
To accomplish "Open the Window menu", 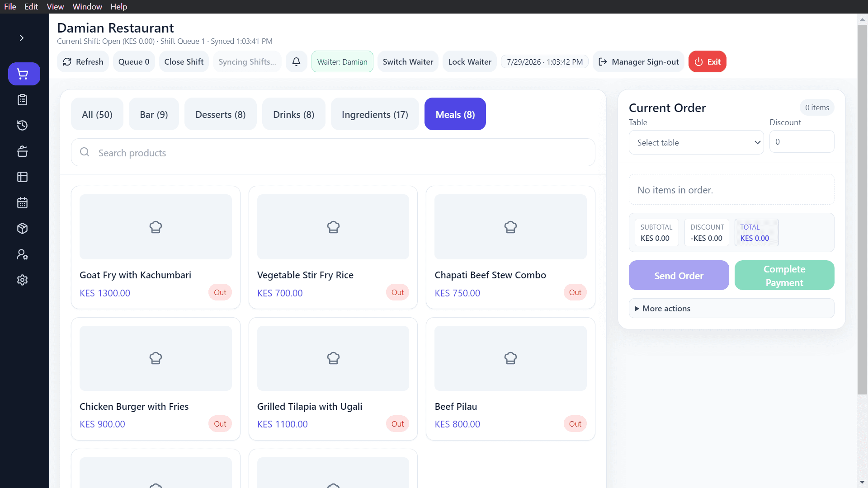I will [x=87, y=7].
